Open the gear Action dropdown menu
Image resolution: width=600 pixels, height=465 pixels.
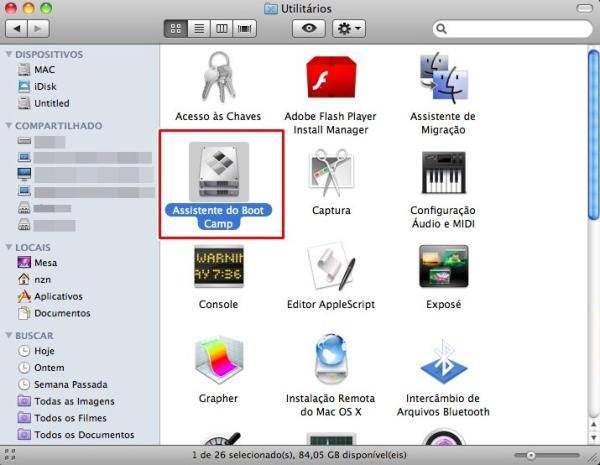(349, 29)
